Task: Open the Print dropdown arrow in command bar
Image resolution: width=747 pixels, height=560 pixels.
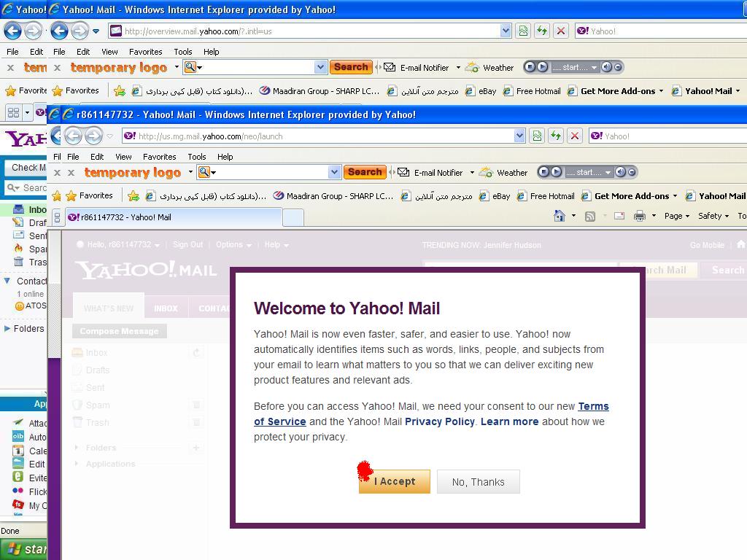Action: pyautogui.click(x=654, y=216)
